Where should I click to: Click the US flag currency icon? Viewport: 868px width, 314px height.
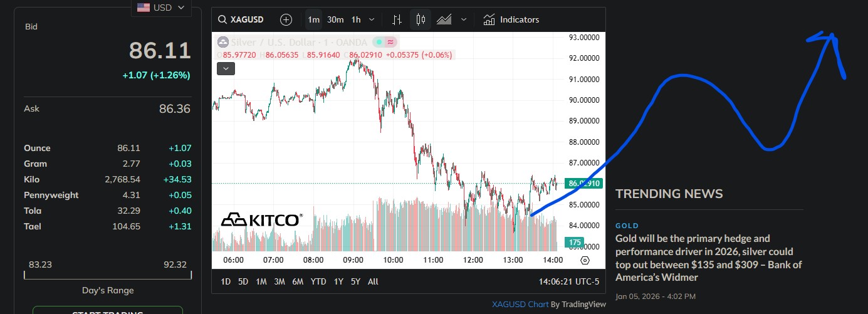pyautogui.click(x=144, y=8)
